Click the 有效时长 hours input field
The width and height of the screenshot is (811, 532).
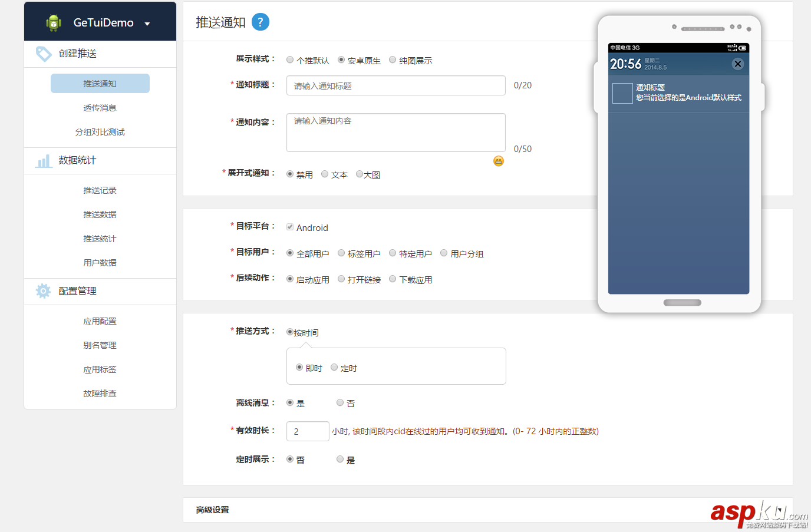click(x=307, y=431)
